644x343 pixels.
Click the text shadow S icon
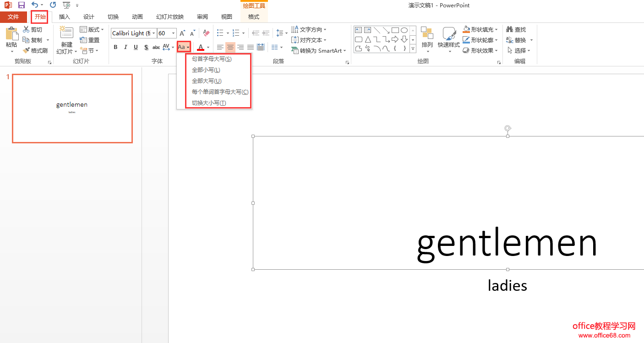tap(146, 47)
